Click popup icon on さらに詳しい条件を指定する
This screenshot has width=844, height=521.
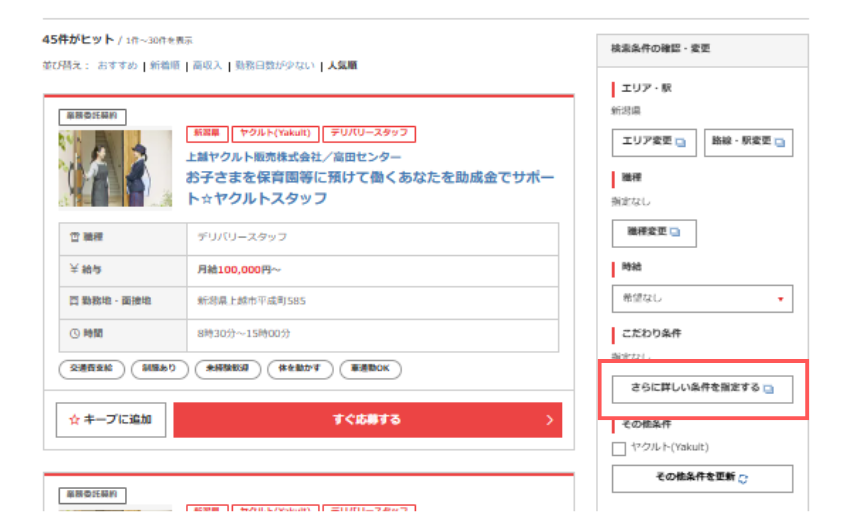pos(767,389)
